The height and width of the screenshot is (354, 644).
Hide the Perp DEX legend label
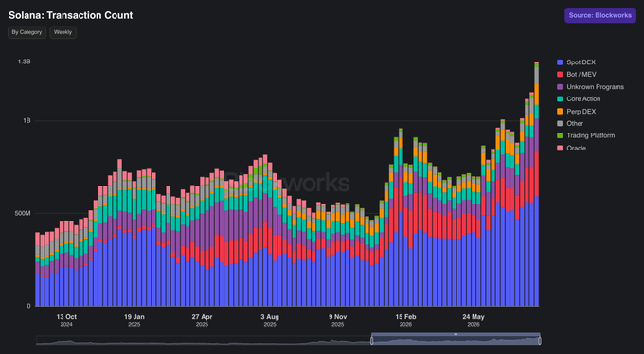[x=581, y=112]
